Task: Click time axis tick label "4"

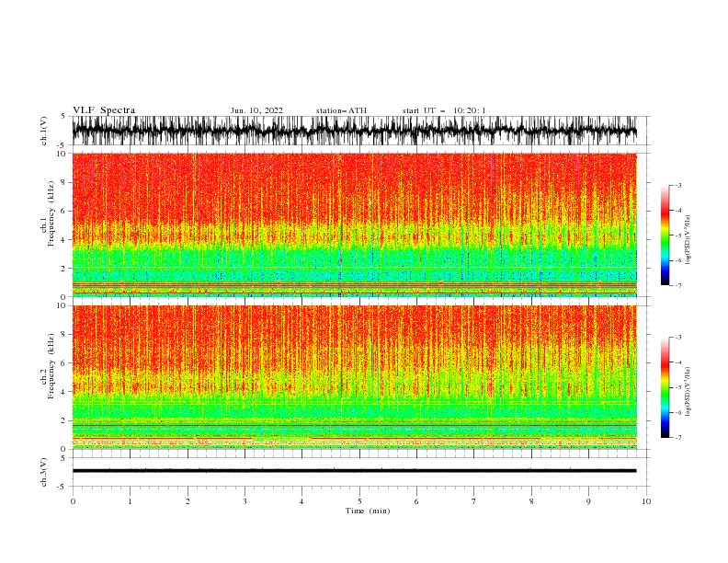Action: 301,501
